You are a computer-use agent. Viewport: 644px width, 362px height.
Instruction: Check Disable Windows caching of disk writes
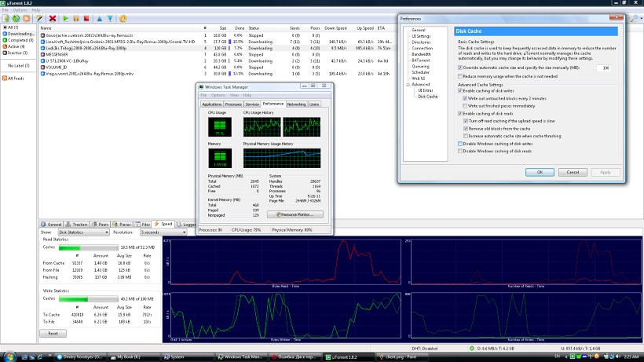[459, 144]
